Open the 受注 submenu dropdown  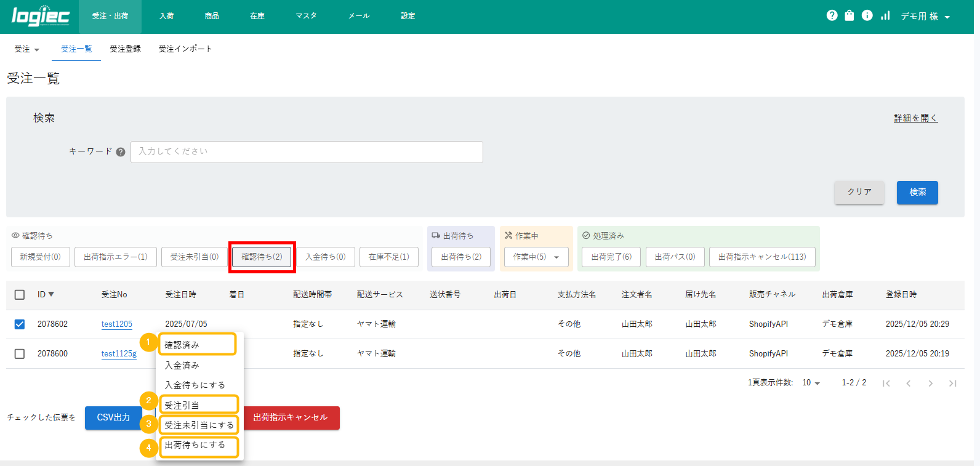click(26, 49)
